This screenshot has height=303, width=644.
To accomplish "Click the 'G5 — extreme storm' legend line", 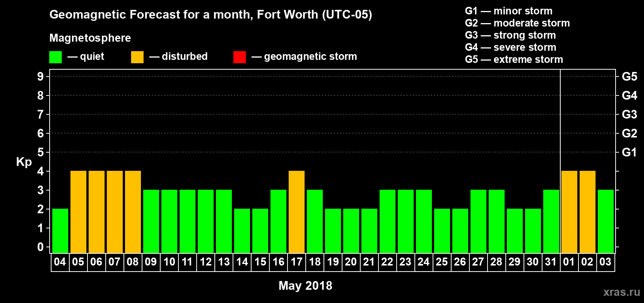I will (514, 59).
